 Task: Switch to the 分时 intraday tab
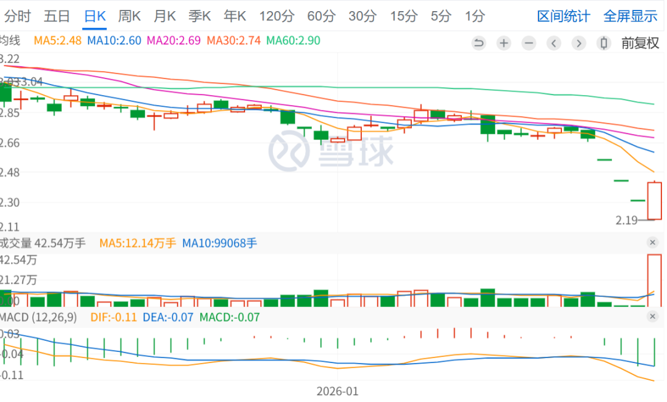tap(17, 16)
